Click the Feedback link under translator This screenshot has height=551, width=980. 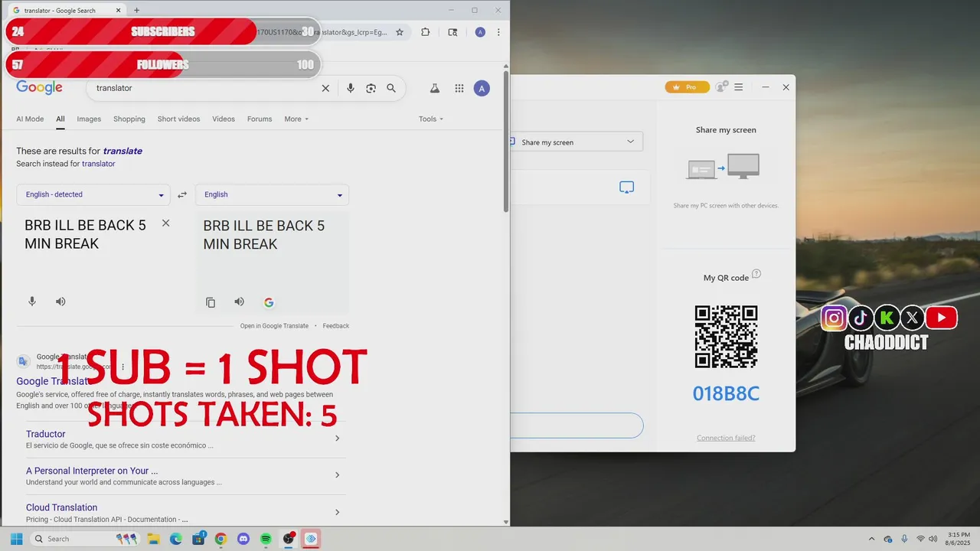pos(335,326)
